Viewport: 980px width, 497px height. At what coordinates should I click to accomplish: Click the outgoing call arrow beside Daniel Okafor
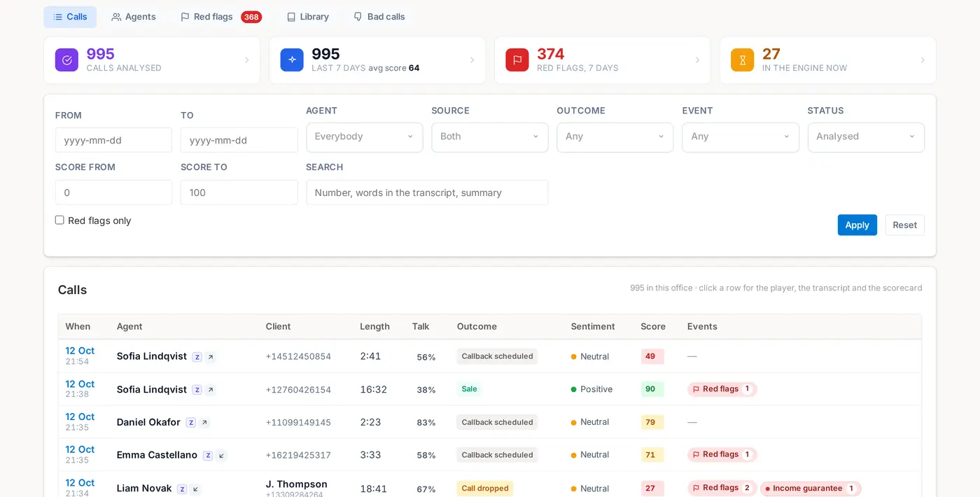[204, 423]
